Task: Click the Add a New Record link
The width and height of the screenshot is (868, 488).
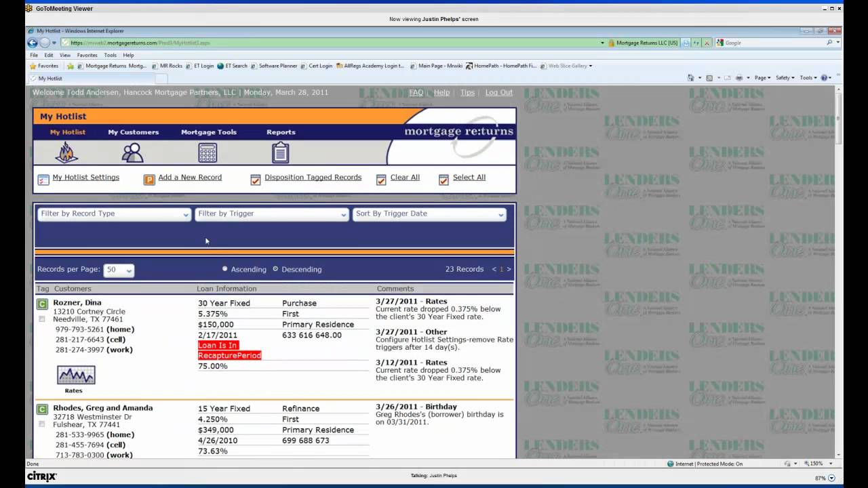Action: [x=190, y=178]
